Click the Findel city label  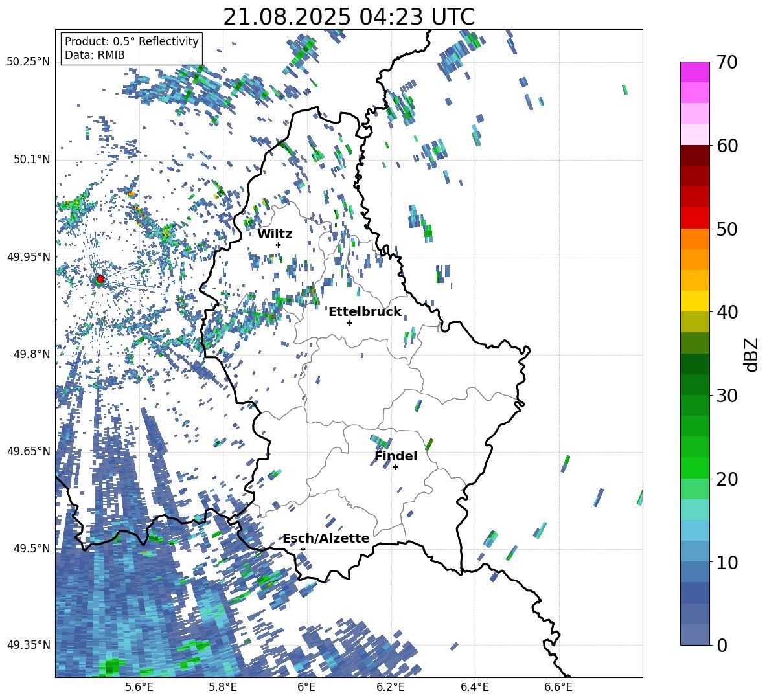coord(396,456)
